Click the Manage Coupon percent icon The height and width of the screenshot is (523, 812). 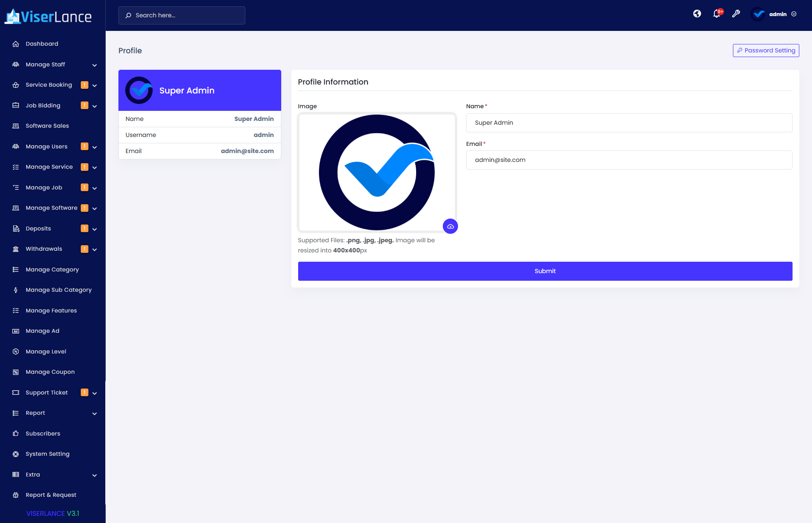pyautogui.click(x=16, y=372)
